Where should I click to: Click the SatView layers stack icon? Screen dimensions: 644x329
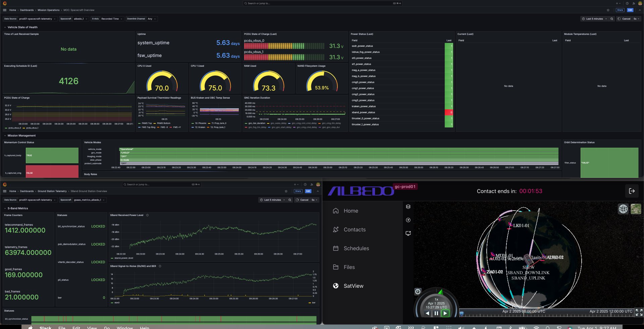click(x=408, y=207)
